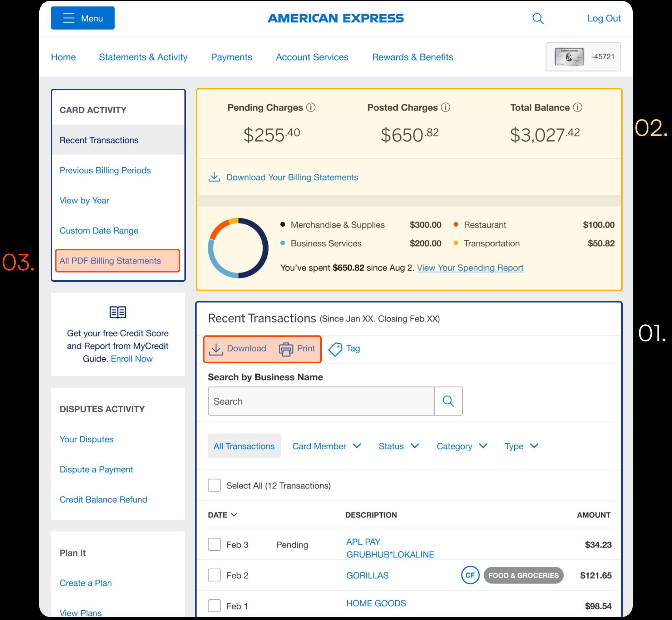
Task: Click the transactions Download arrow icon
Action: point(216,349)
